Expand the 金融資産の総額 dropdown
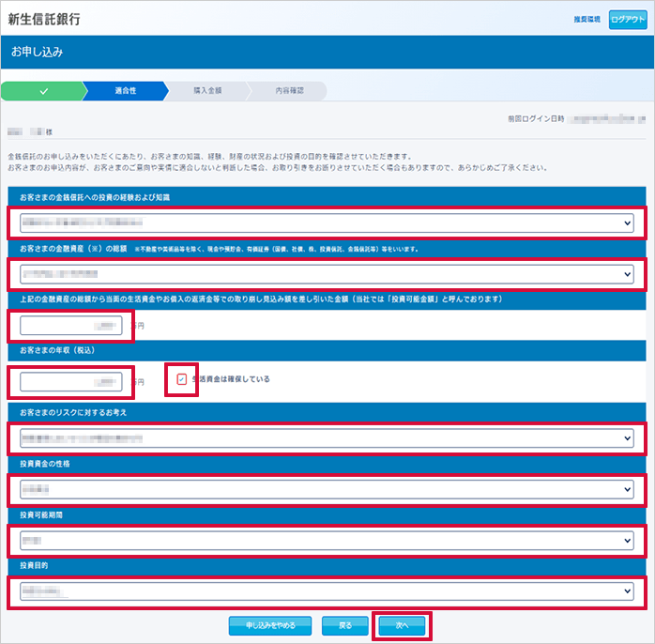Viewport: 655px width, 644px height. coord(327,274)
